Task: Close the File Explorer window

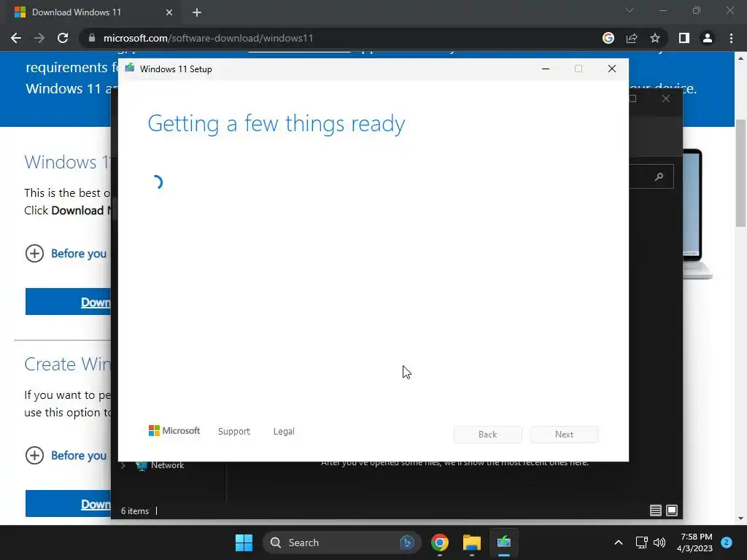Action: point(666,98)
